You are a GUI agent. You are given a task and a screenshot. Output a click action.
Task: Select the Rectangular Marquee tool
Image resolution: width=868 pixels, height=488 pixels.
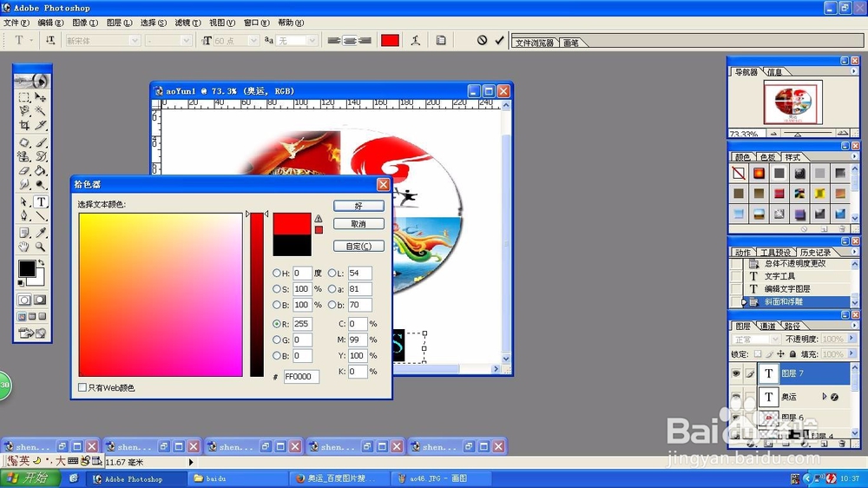coord(23,97)
